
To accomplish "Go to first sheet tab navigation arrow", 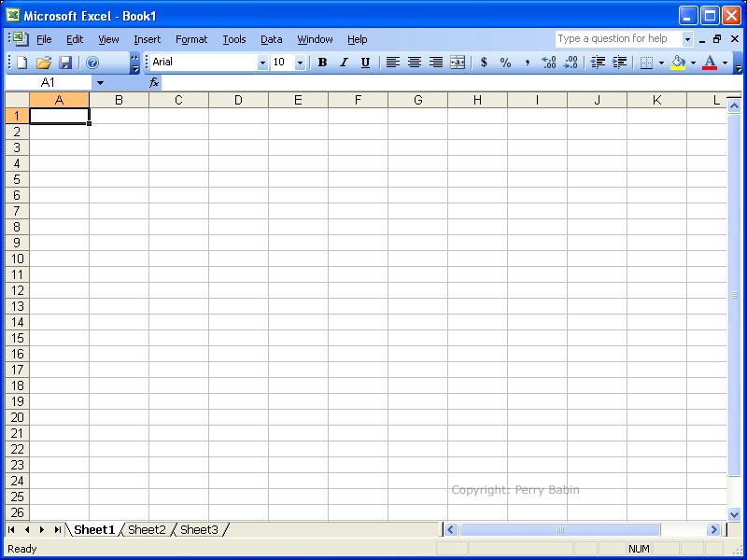I will (x=11, y=529).
